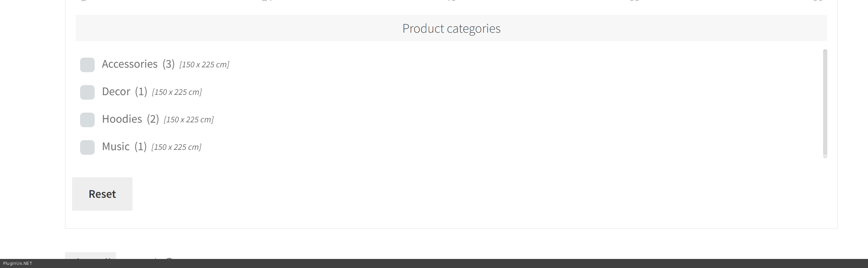Viewport: 868px width, 268px height.
Task: Click the category list vertical scrollbar
Action: 824,101
